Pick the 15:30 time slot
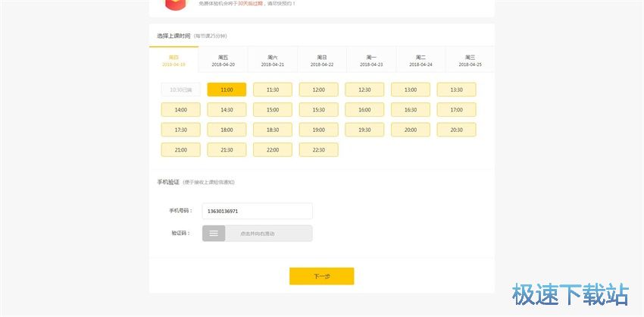This screenshot has width=644, height=317. 319,110
